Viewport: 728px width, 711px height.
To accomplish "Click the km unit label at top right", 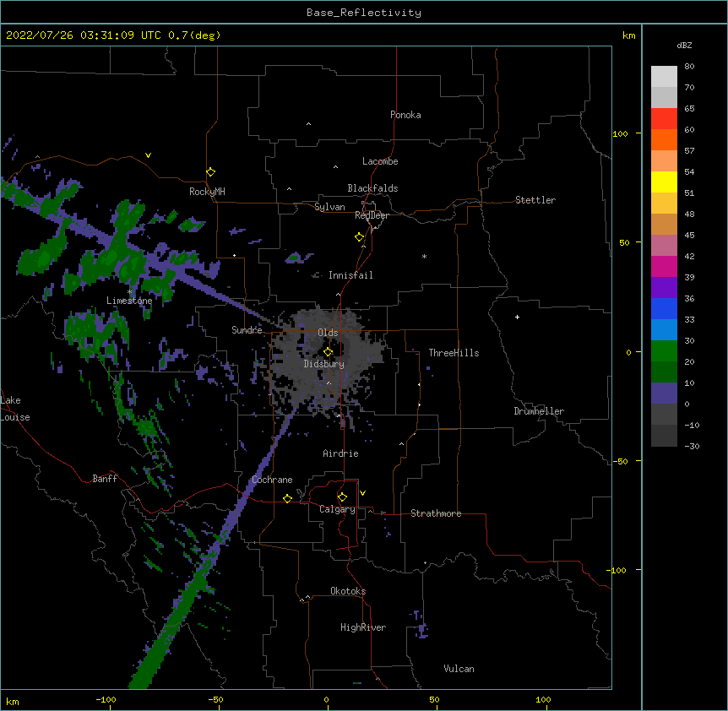I will pyautogui.click(x=629, y=35).
